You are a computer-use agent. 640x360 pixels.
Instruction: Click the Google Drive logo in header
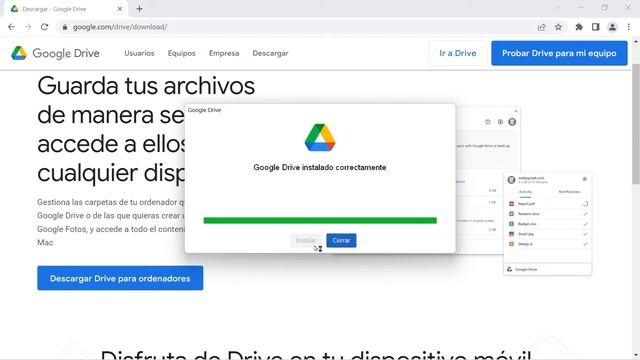pyautogui.click(x=55, y=53)
